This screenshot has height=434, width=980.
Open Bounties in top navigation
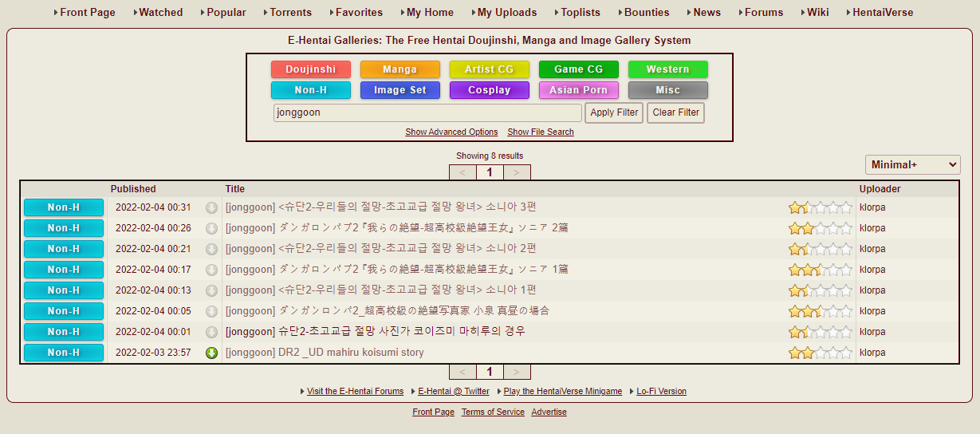(x=647, y=12)
